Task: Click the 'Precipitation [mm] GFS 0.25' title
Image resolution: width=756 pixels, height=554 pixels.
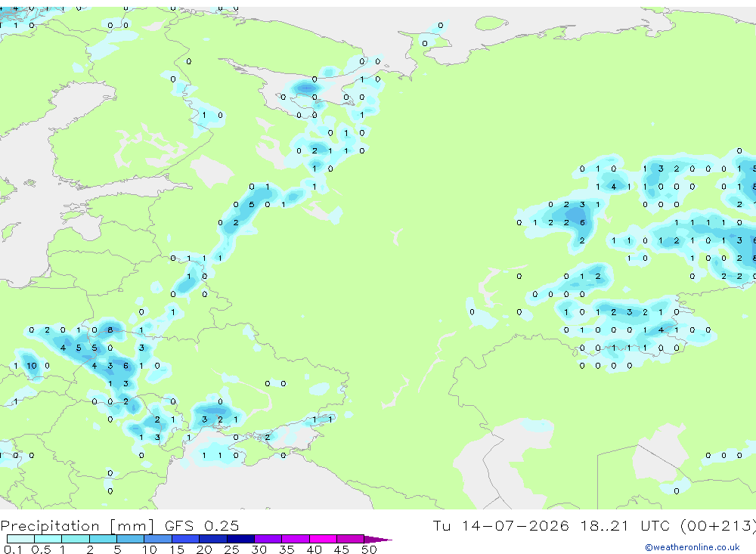Action: (119, 525)
